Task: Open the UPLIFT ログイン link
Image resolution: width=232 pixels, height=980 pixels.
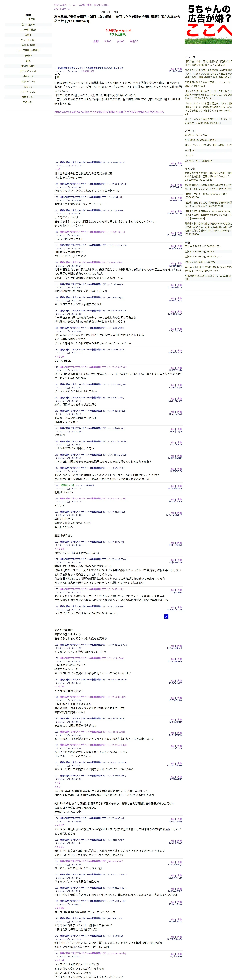Action: [62, 9]
